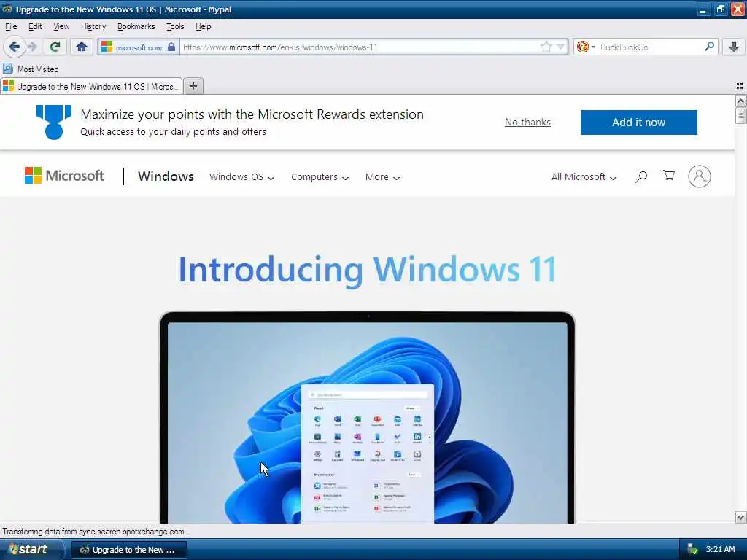Viewport: 747px width, 560px height.
Task: Expand the More menu
Action: pyautogui.click(x=382, y=177)
